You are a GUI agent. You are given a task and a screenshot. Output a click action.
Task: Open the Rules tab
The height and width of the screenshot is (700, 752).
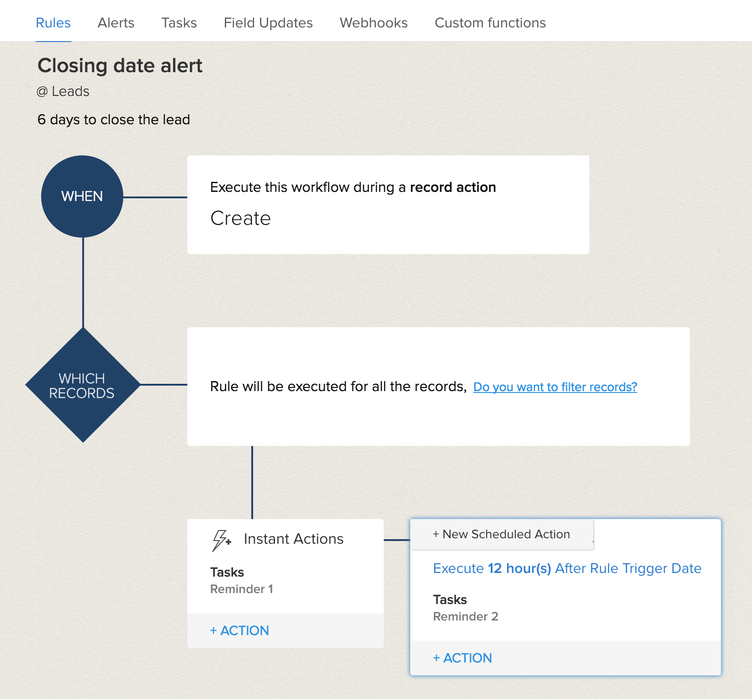click(53, 23)
